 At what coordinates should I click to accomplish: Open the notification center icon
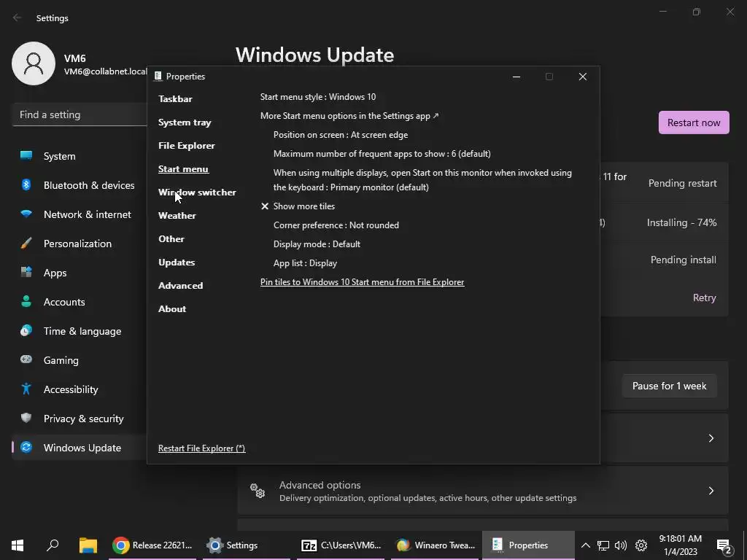(724, 546)
